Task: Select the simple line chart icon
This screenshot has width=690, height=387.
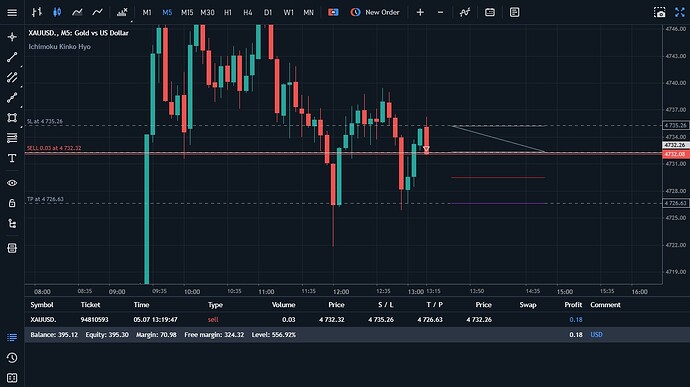Action: point(97,12)
